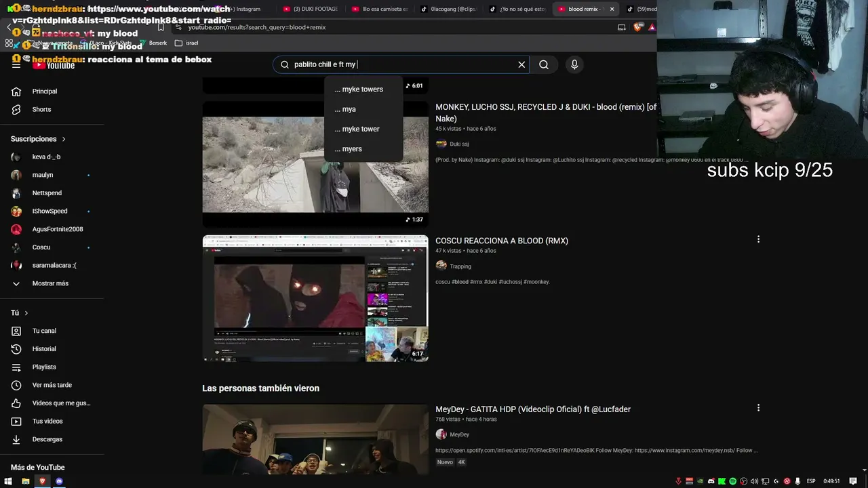Open the MeyDey channel link
Viewport: 868px width, 488px height.
[459, 434]
